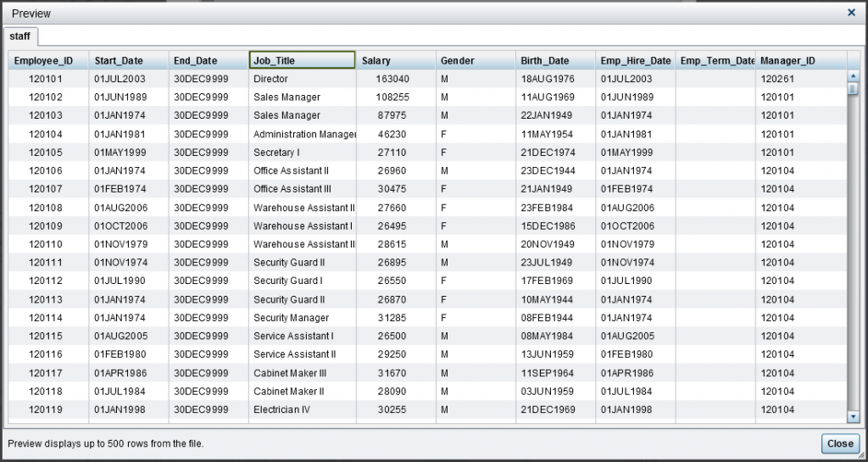Click the Emp_Hire_Date column header
This screenshot has height=462, width=868.
[635, 61]
